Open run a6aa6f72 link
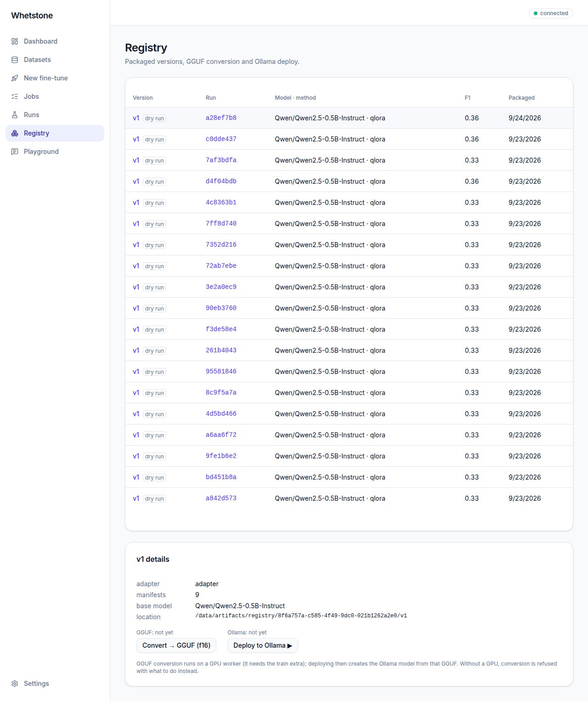588x701 pixels. pyautogui.click(x=221, y=435)
